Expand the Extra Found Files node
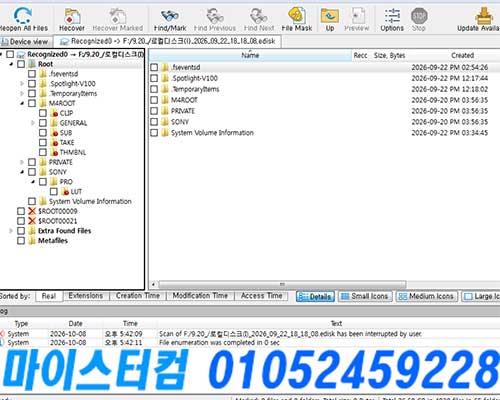This screenshot has width=500, height=400. pos(11,231)
